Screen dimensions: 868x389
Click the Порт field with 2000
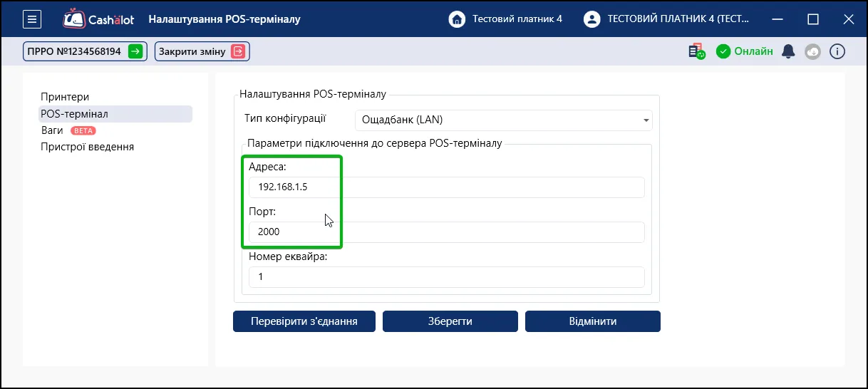point(447,232)
